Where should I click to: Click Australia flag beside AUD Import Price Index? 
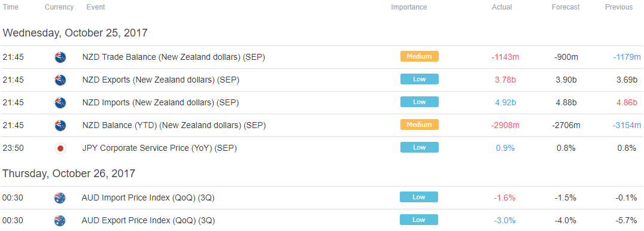click(x=60, y=198)
